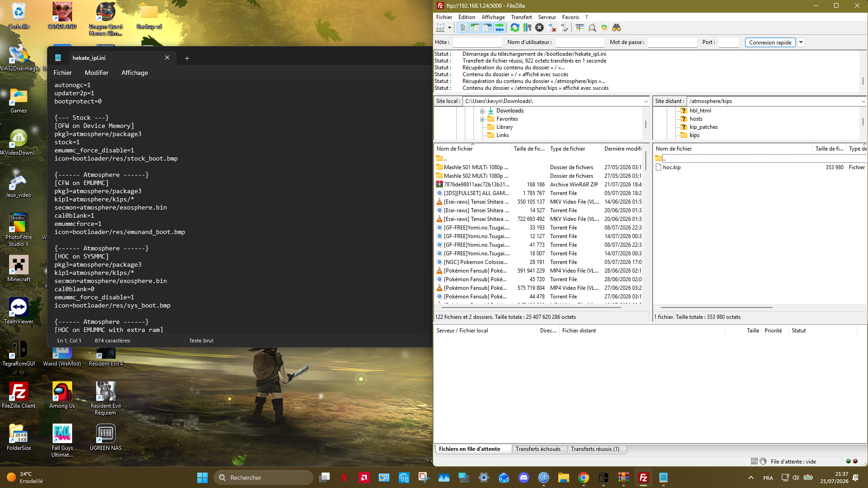The image size is (868, 488).
Task: Refresh the file and folder lists
Action: (x=515, y=28)
